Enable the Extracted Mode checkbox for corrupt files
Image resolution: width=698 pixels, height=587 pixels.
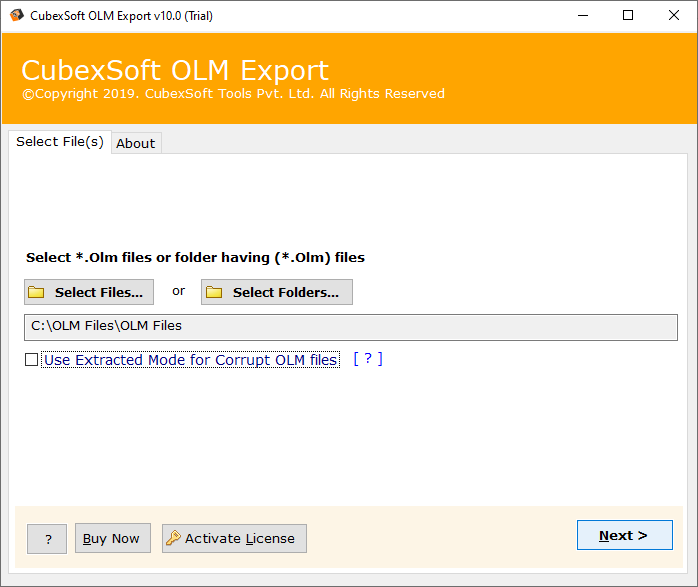tap(32, 360)
